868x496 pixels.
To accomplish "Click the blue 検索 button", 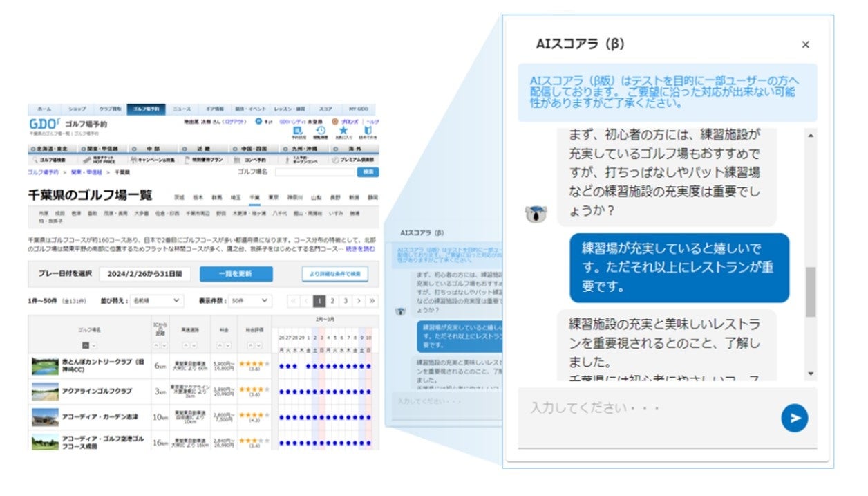I will 368,172.
